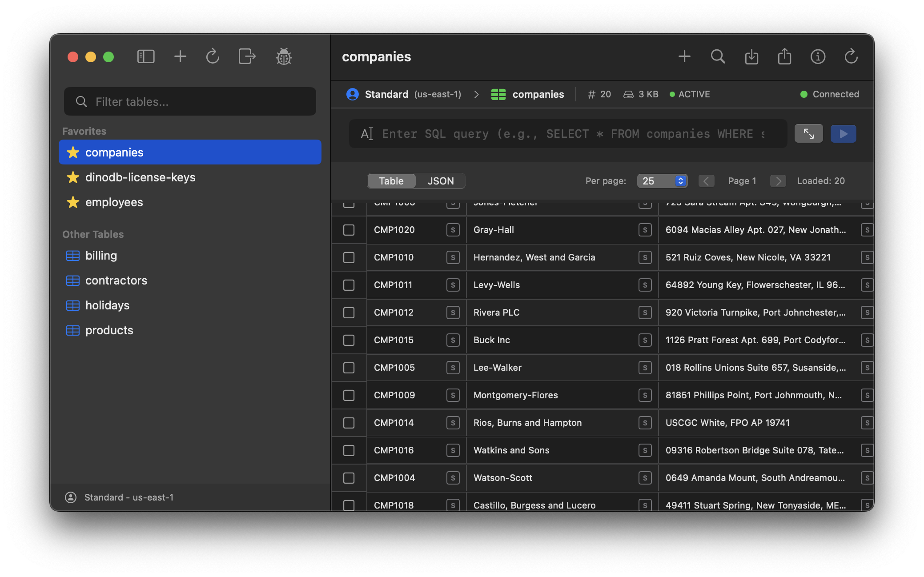
Task: Click the green companies table icon
Action: pos(498,94)
